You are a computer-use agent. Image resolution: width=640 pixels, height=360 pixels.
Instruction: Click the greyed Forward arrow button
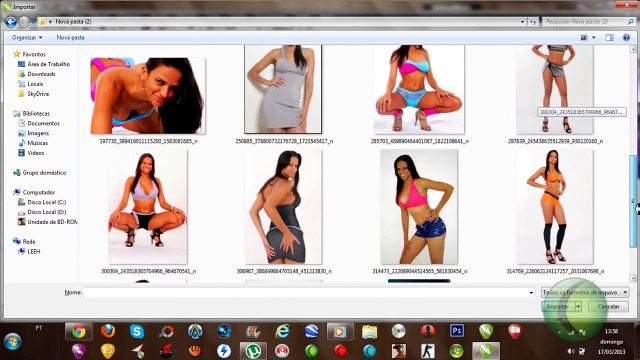[x=24, y=22]
